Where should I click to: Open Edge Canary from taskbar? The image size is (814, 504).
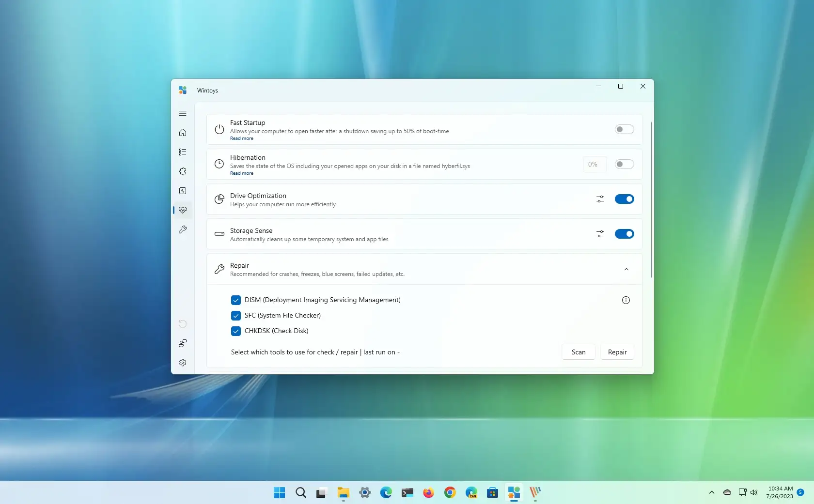pyautogui.click(x=471, y=493)
